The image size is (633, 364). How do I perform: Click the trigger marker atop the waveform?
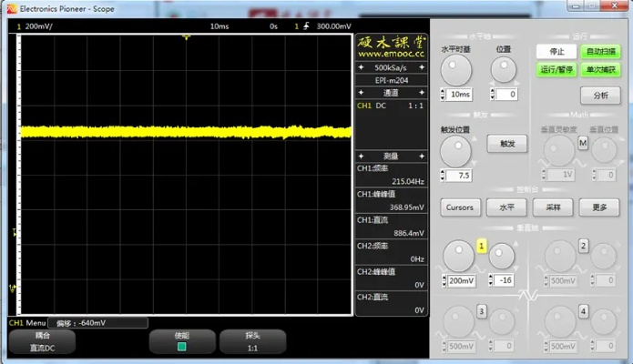tap(186, 37)
